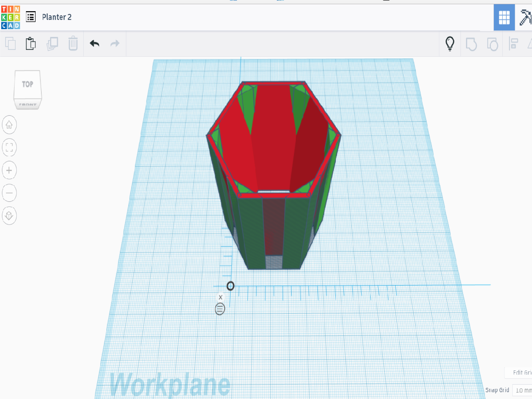
Task: Open the designs list icon
Action: 31,17
